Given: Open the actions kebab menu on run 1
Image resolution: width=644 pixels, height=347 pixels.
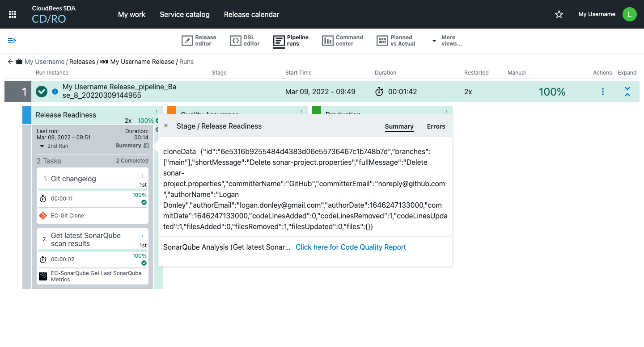Looking at the screenshot, I should pyautogui.click(x=602, y=91).
